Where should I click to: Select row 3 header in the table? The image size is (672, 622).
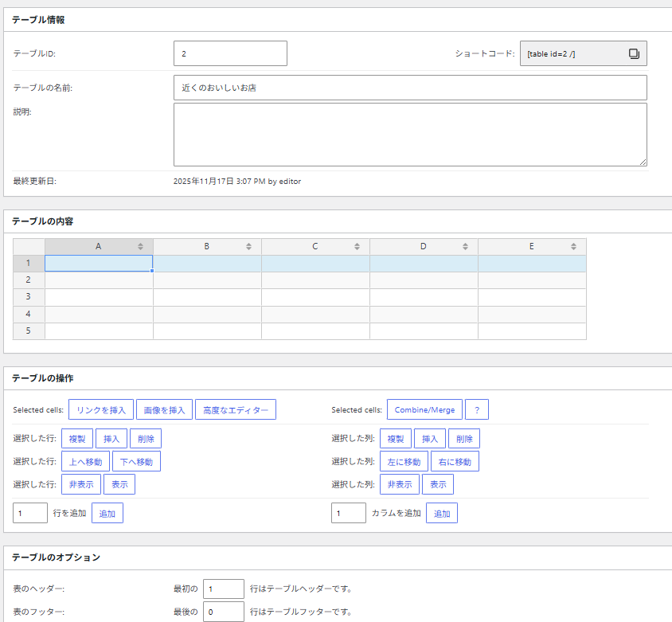[x=29, y=297]
